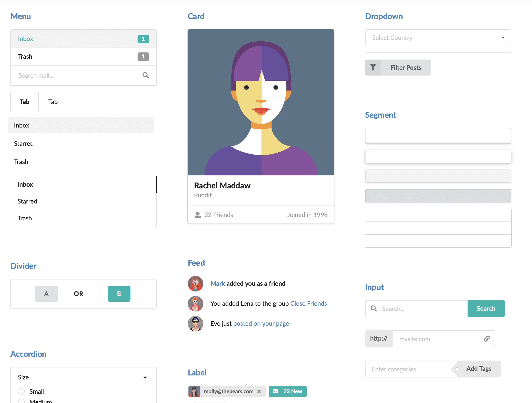Screen dimensions: 532x403
Task: Select the Small radio option
Action: (x=21, y=391)
